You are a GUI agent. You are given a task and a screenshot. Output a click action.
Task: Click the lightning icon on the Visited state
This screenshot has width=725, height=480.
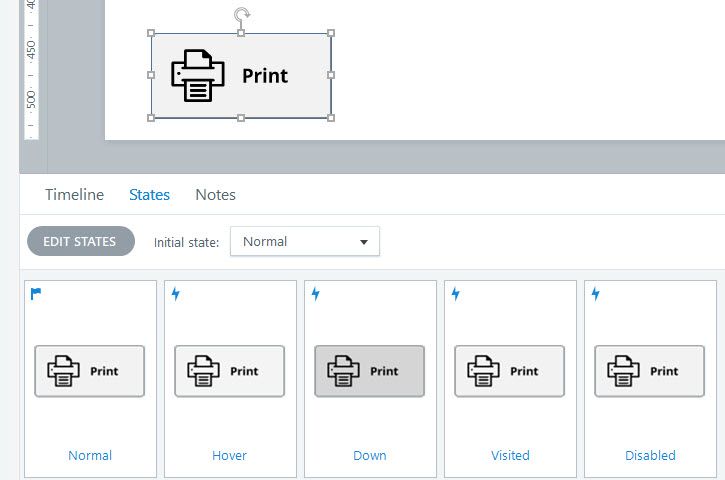tap(456, 294)
